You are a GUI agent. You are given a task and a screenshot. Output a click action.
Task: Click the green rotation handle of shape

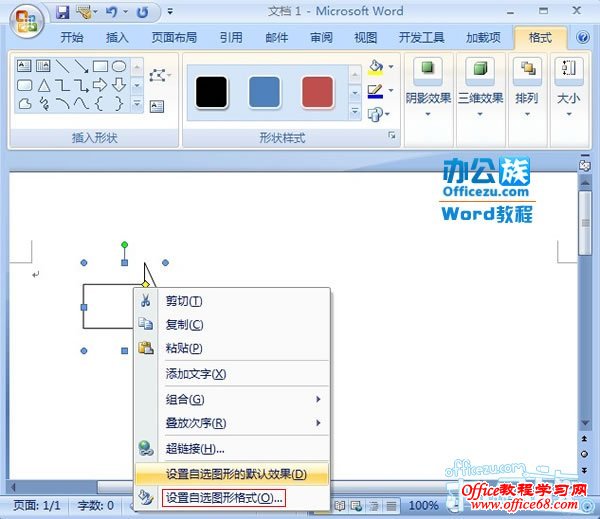[124, 245]
